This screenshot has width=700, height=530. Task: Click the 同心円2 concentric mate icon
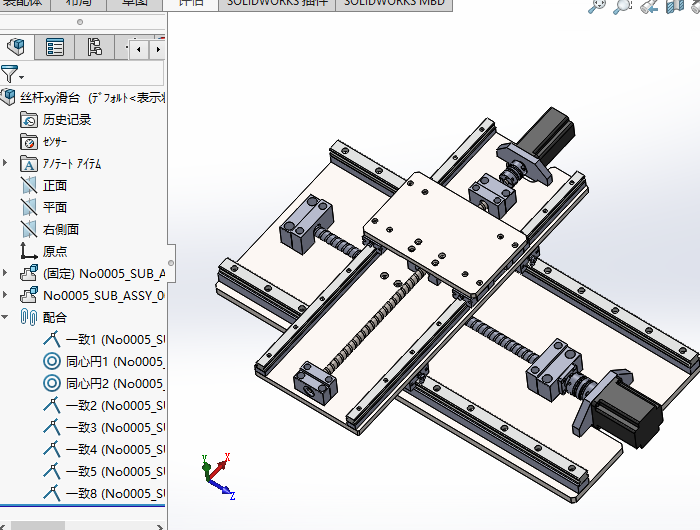tap(52, 383)
